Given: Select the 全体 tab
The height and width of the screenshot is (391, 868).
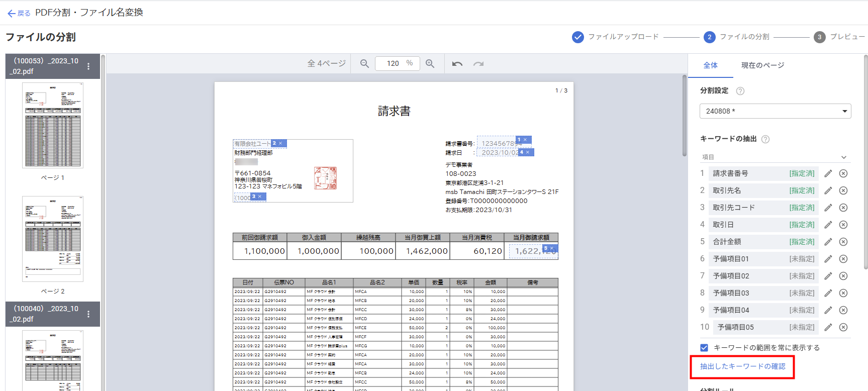Looking at the screenshot, I should click(710, 65).
